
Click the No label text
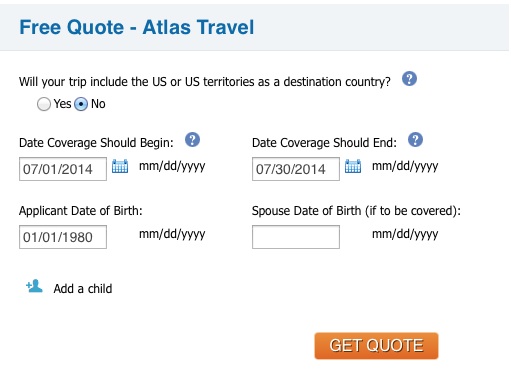(x=98, y=104)
